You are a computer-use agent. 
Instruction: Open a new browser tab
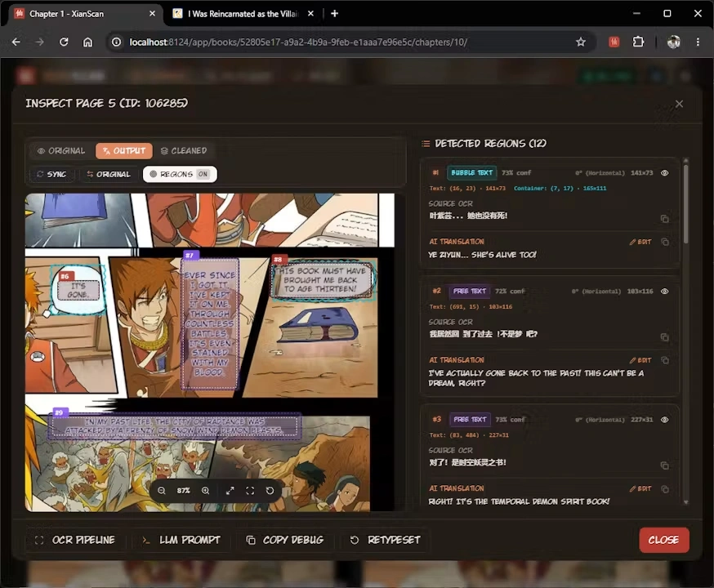click(x=335, y=14)
